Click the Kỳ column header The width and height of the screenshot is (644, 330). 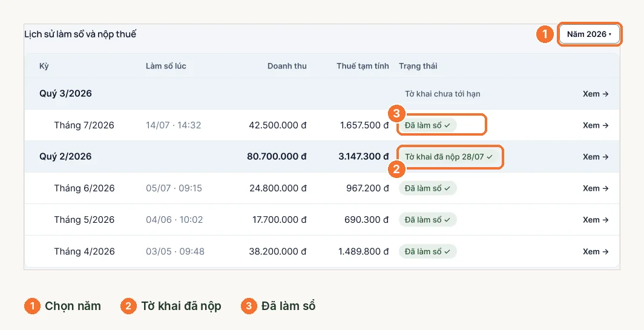[44, 66]
